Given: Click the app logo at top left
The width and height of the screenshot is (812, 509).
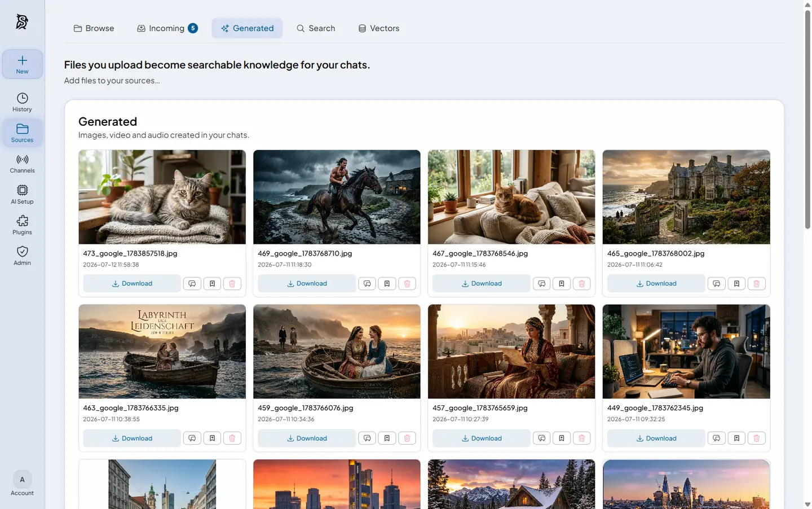Looking at the screenshot, I should pos(22,21).
